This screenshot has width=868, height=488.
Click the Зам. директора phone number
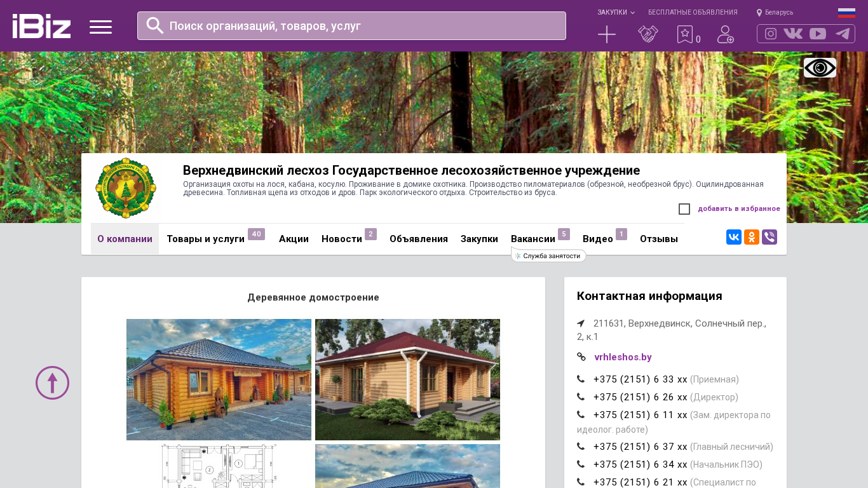(641, 415)
